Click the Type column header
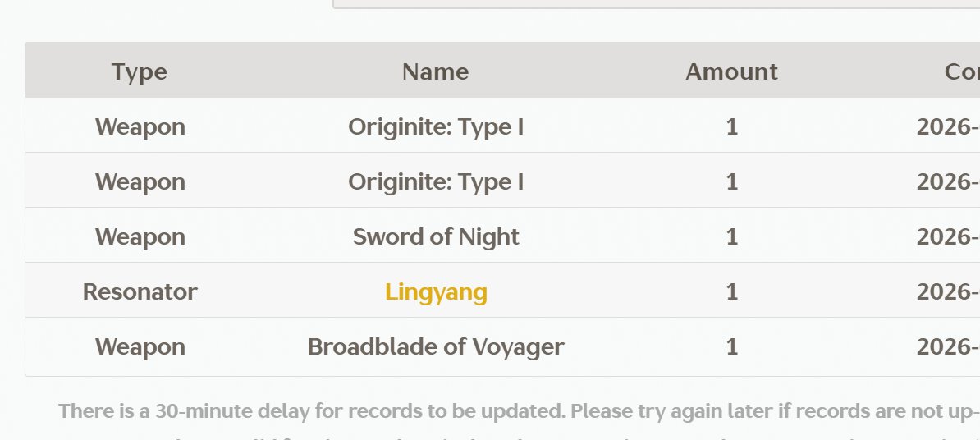Image resolution: width=980 pixels, height=440 pixels. click(140, 71)
